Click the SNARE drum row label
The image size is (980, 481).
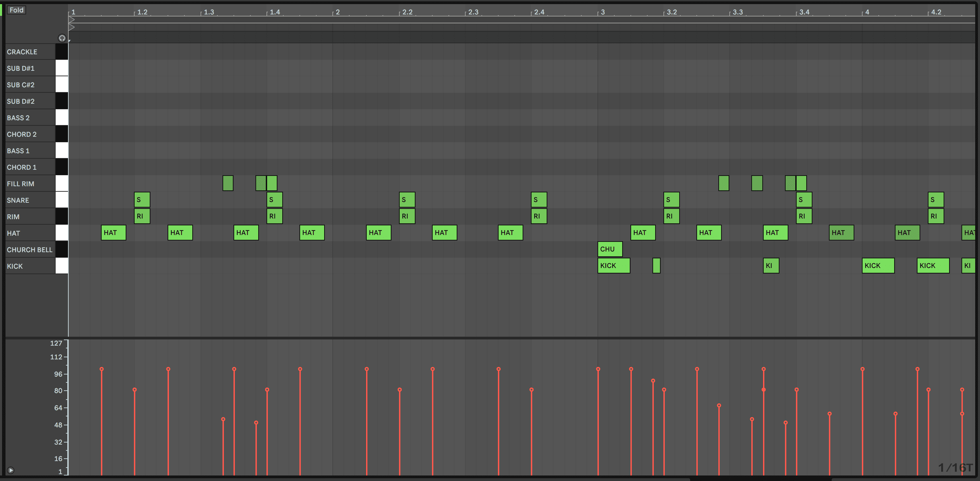[18, 200]
